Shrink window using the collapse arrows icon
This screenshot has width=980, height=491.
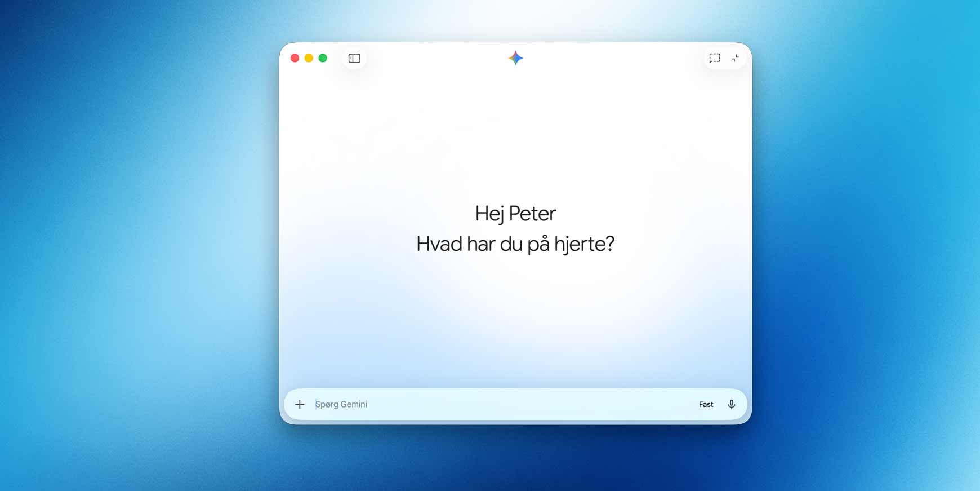(735, 58)
